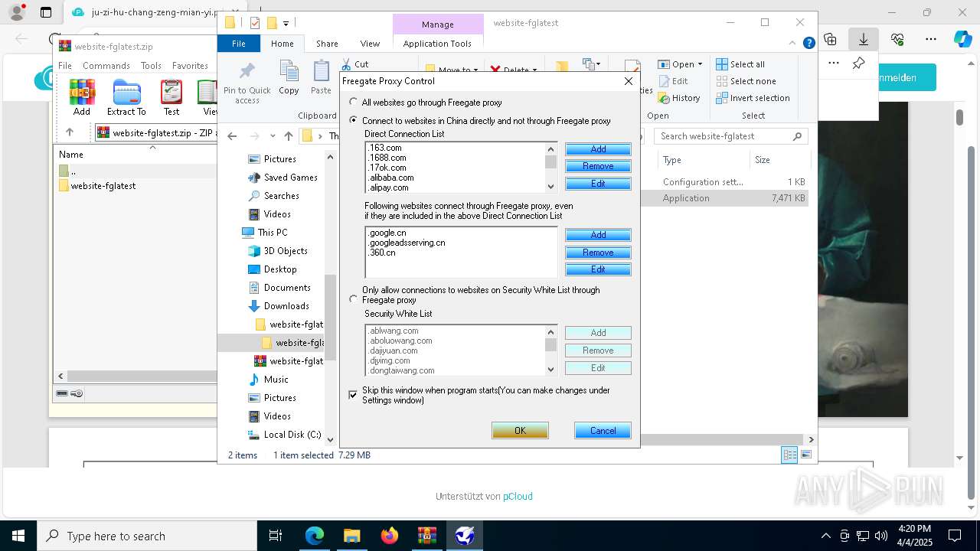Screen dimensions: 980x551
Task: Click Invert selection in Explorer ribbon
Action: tap(753, 98)
